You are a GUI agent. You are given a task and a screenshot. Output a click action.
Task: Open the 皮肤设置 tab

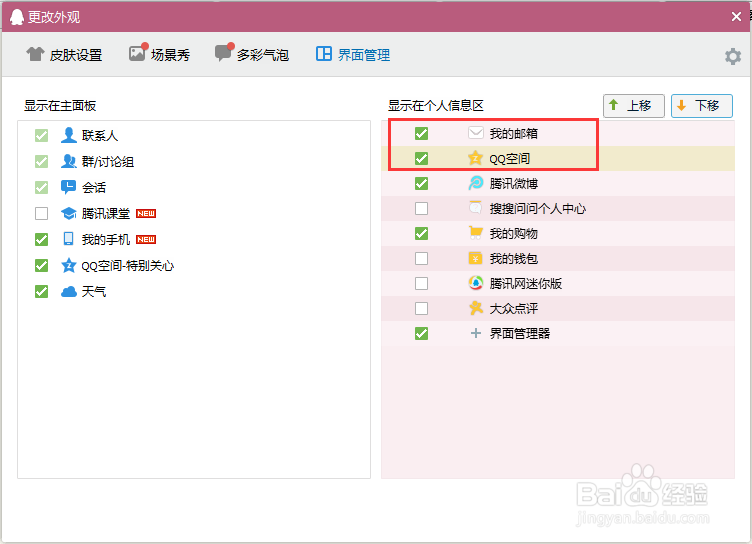click(x=64, y=55)
